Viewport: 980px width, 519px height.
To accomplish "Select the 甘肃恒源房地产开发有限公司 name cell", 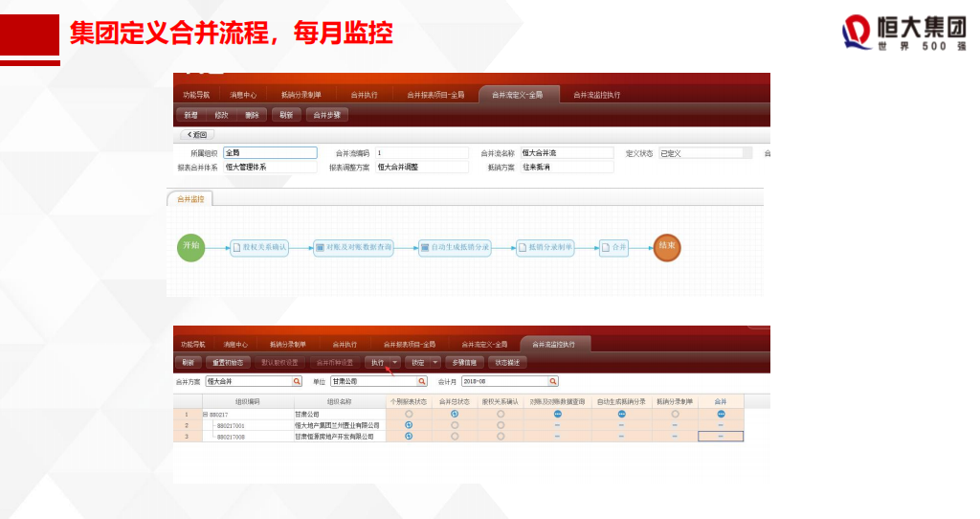I will pyautogui.click(x=340, y=437).
